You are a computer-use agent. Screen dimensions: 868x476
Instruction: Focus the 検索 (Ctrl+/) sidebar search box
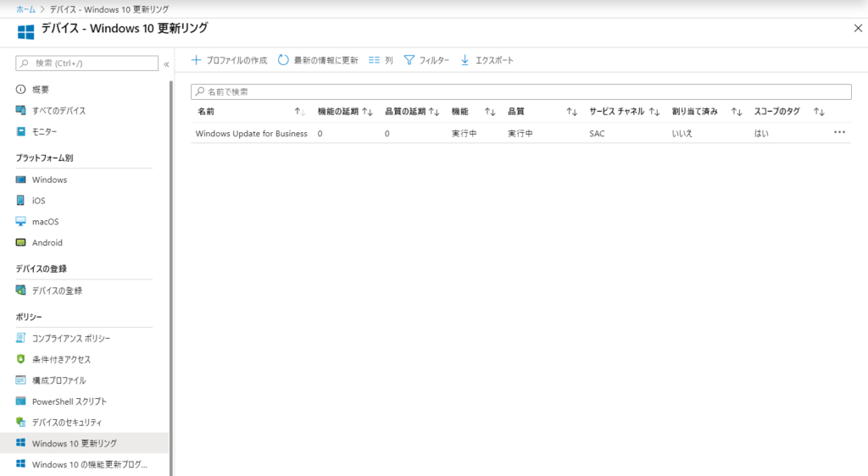coord(87,63)
